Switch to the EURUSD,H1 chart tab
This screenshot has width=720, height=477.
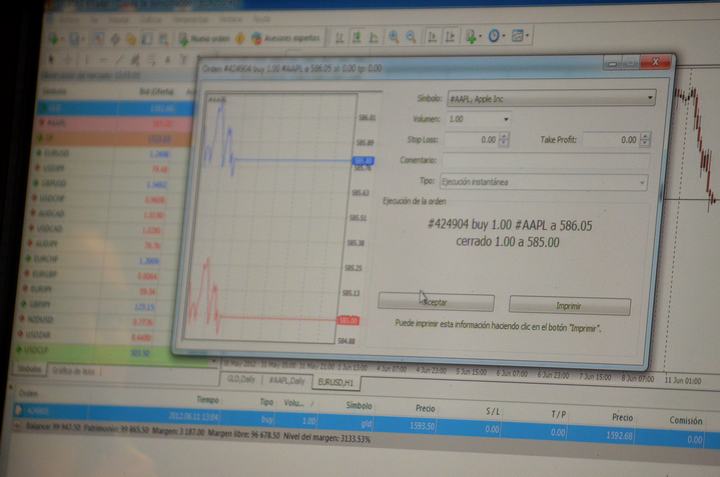click(336, 382)
